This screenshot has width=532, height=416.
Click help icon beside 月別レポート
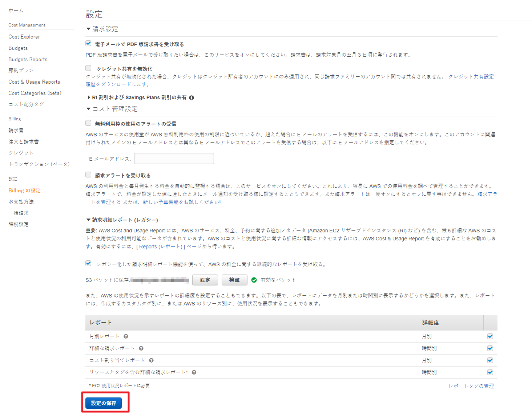[126, 336]
